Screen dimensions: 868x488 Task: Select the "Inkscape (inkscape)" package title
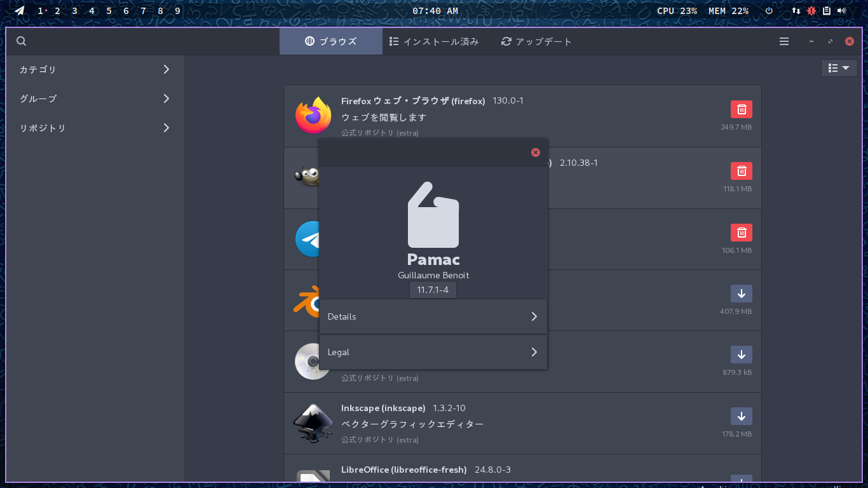tap(383, 408)
